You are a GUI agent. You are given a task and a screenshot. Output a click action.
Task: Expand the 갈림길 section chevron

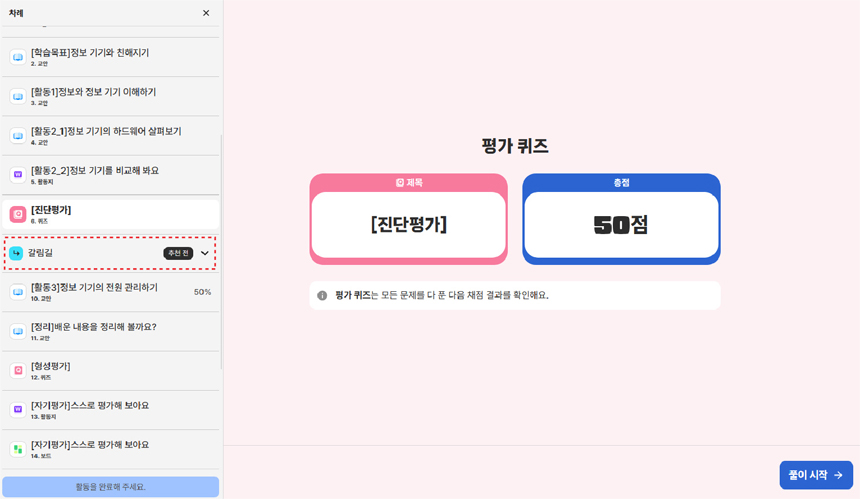[205, 254]
